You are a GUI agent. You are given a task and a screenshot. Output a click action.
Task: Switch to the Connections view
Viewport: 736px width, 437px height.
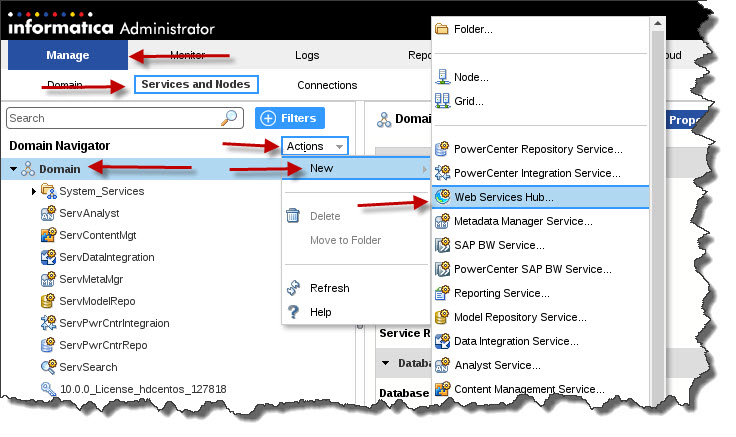click(x=327, y=85)
